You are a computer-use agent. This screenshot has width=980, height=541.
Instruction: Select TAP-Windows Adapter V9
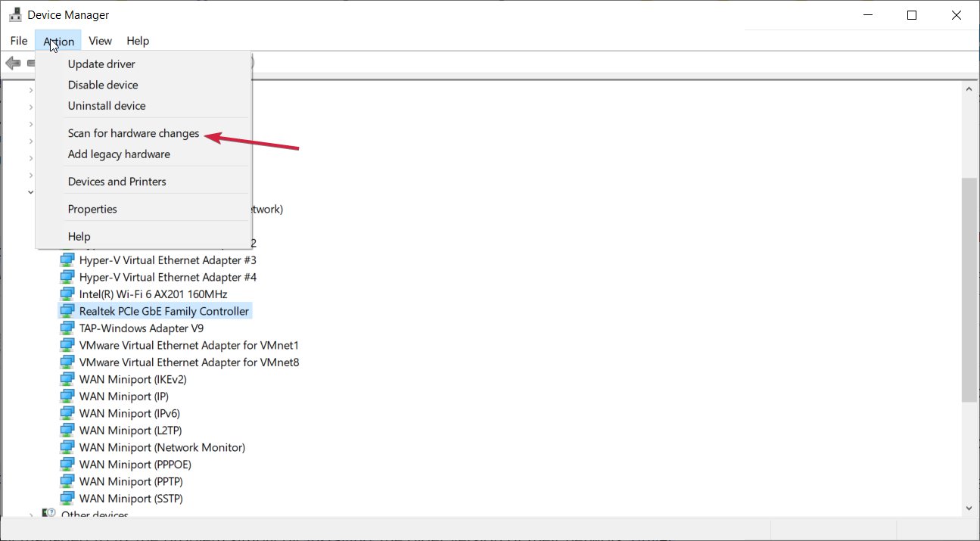click(142, 328)
